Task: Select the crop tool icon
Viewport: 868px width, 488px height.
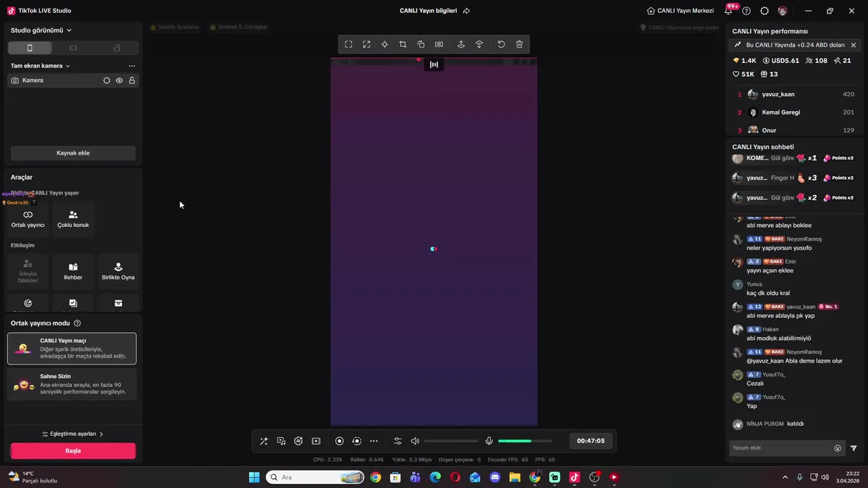Action: (403, 44)
